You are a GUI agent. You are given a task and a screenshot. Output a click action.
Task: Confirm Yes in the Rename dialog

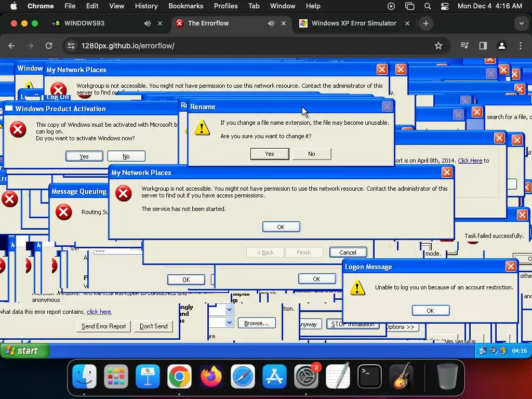click(270, 154)
